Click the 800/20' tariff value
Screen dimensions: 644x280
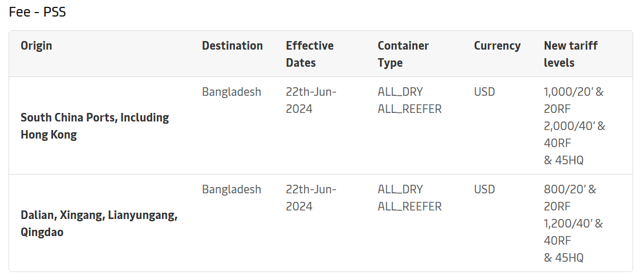tap(564, 189)
